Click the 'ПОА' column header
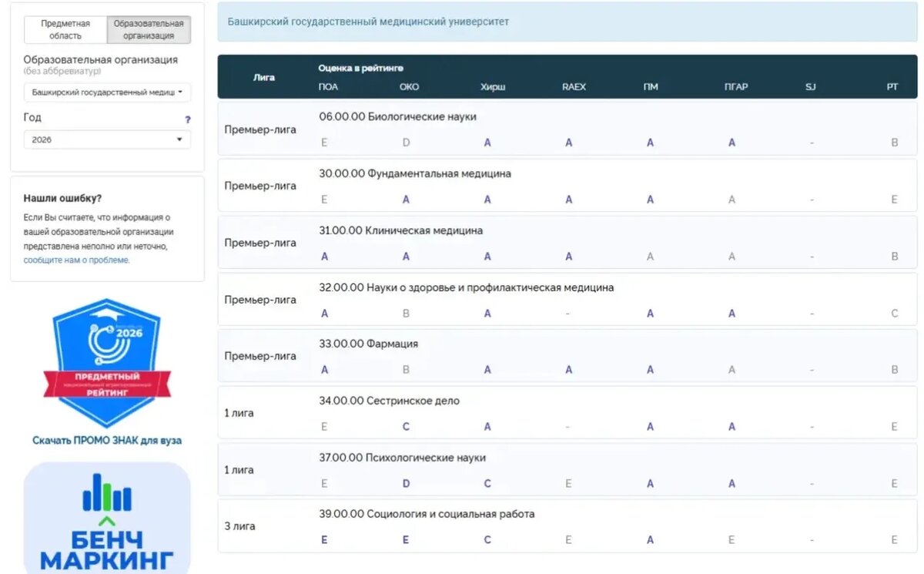Viewport: 924px width, 574px height. tap(328, 87)
